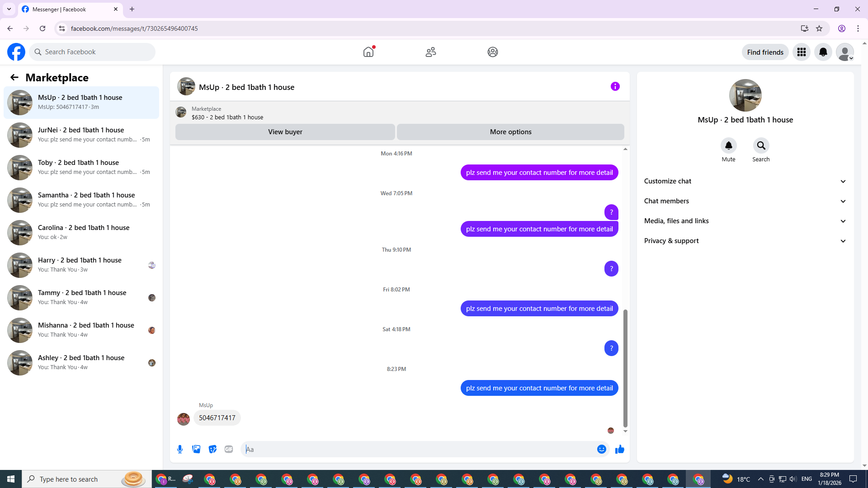Click the More options button

pyautogui.click(x=510, y=132)
